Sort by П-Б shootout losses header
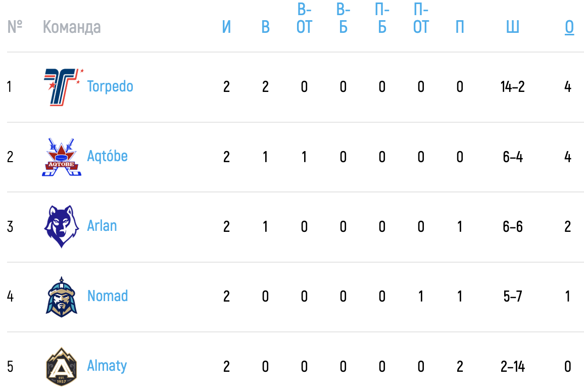 pos(382,18)
